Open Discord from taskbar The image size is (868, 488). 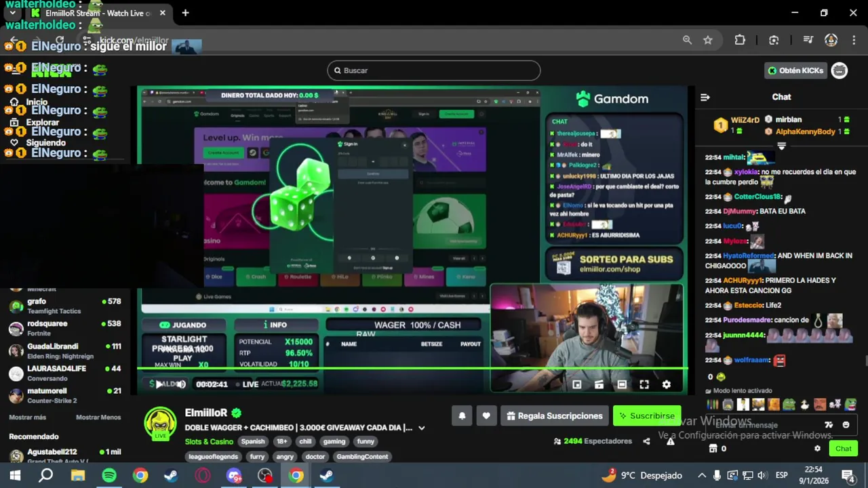click(x=234, y=476)
